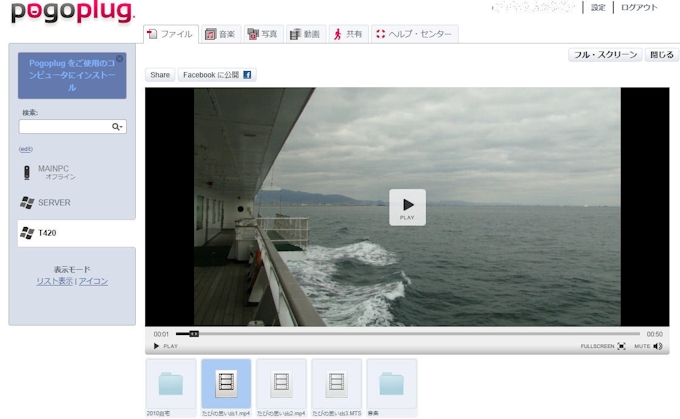Click the Share button
The image size is (680, 419).
[160, 75]
